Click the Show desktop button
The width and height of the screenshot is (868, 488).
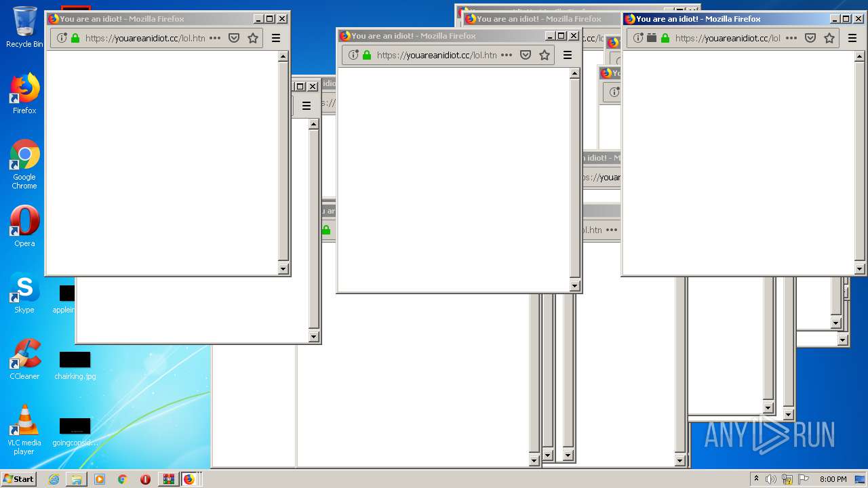tap(861, 479)
